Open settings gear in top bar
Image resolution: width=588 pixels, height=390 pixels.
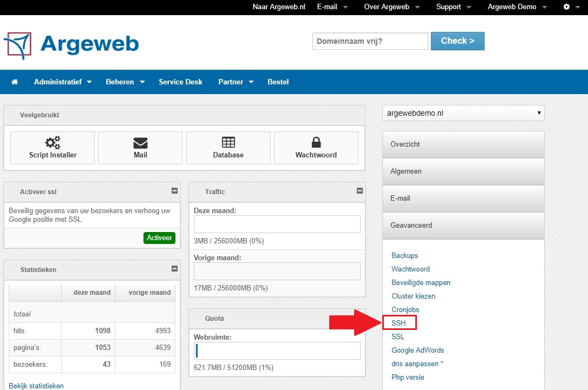[567, 6]
